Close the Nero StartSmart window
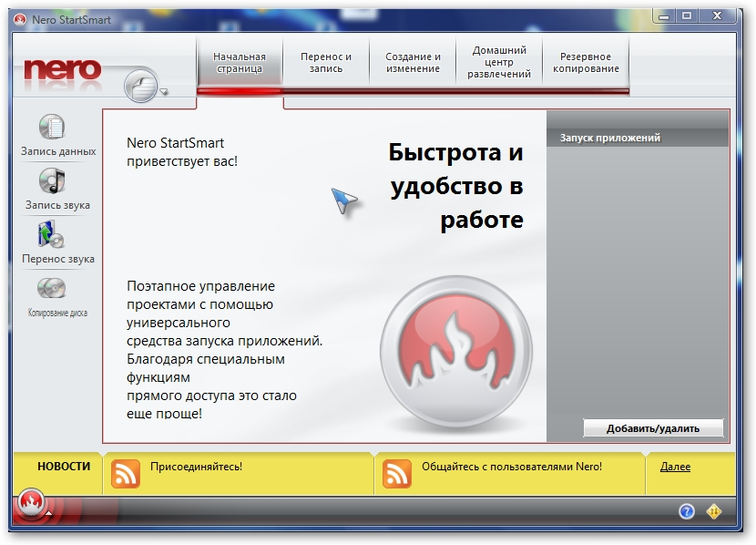The image size is (756, 545). pyautogui.click(x=718, y=16)
